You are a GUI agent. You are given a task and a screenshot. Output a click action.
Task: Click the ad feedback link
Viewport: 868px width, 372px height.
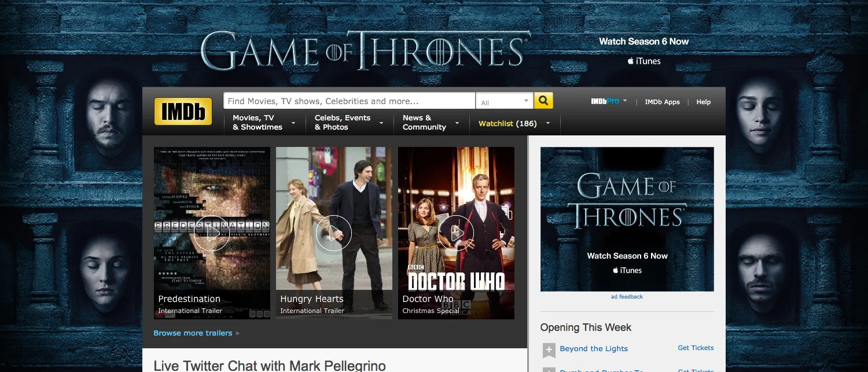627,297
